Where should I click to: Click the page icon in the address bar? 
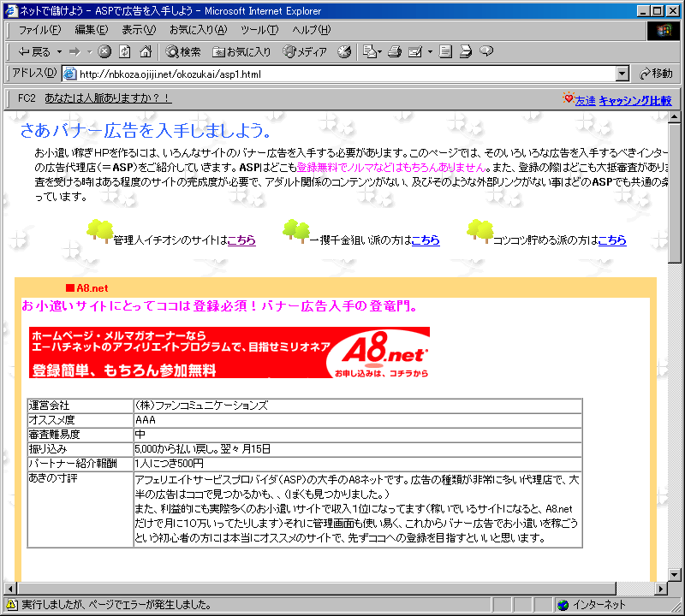[70, 74]
